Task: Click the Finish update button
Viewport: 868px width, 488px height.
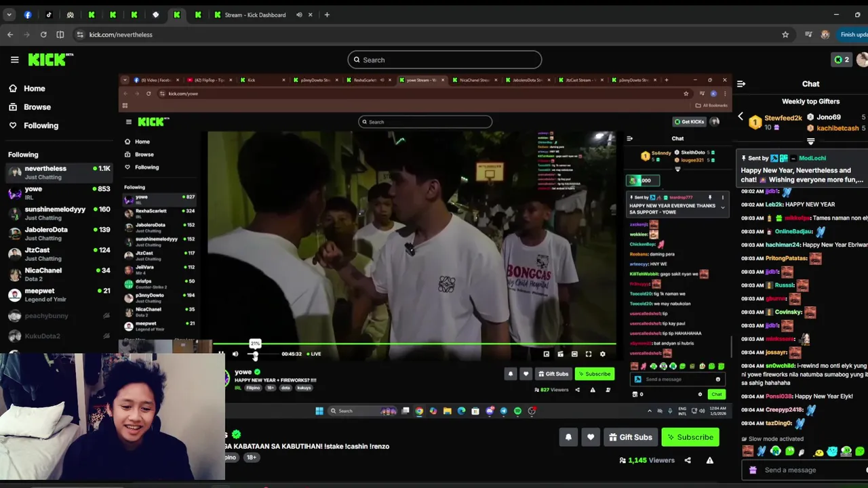Action: pos(853,35)
